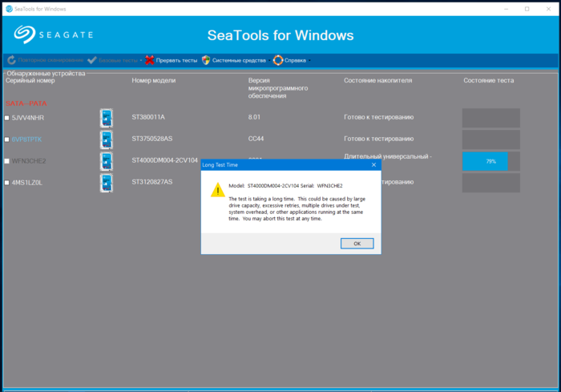Click the rescan circular arrow icon
This screenshot has width=561, height=392.
click(11, 60)
